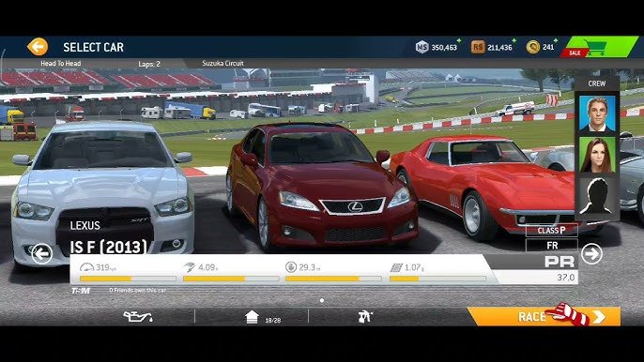Open the paint spray gun customization
Screen dimensions: 644x362
click(x=365, y=316)
